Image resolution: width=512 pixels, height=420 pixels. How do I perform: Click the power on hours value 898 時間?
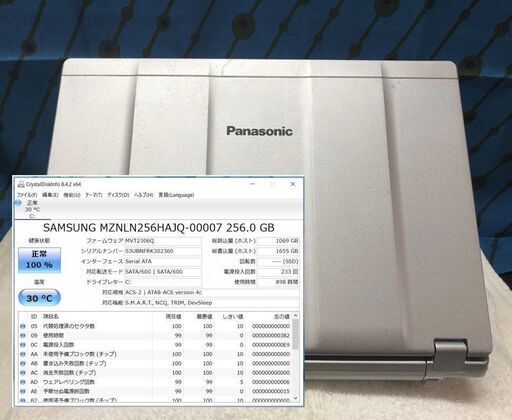pos(278,282)
